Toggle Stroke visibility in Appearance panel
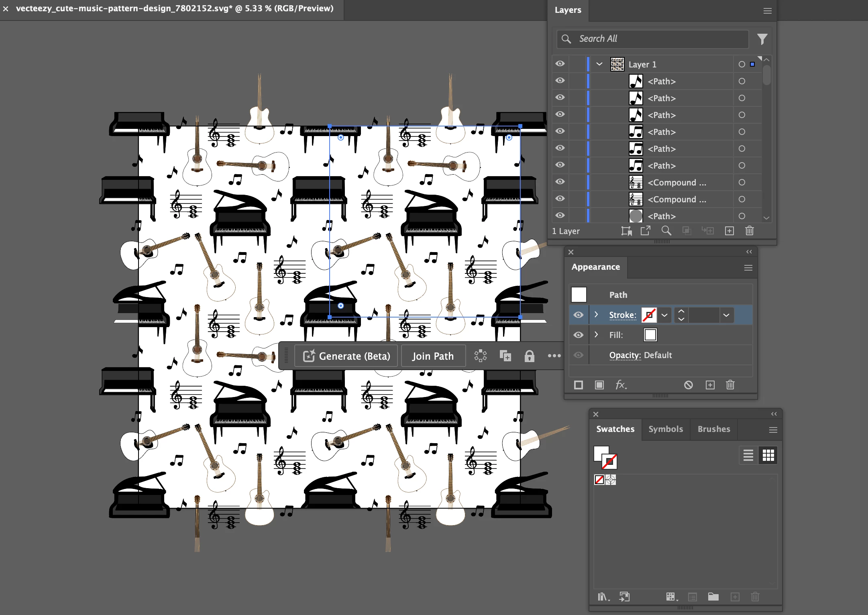 [578, 315]
